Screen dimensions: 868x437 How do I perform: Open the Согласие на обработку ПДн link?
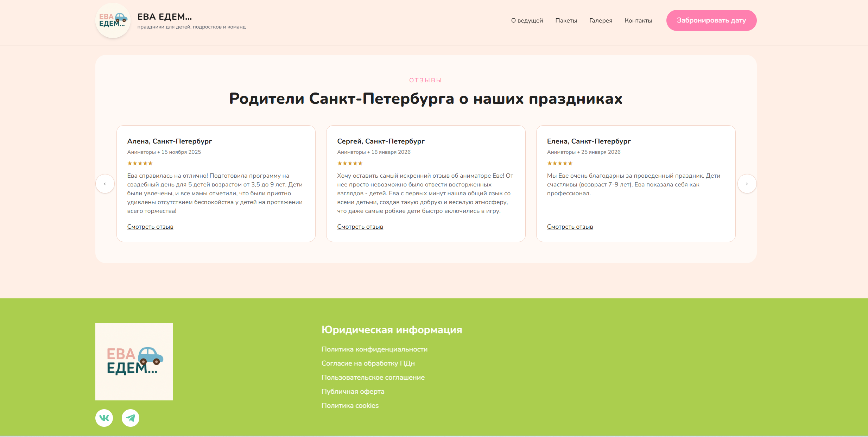pos(368,363)
